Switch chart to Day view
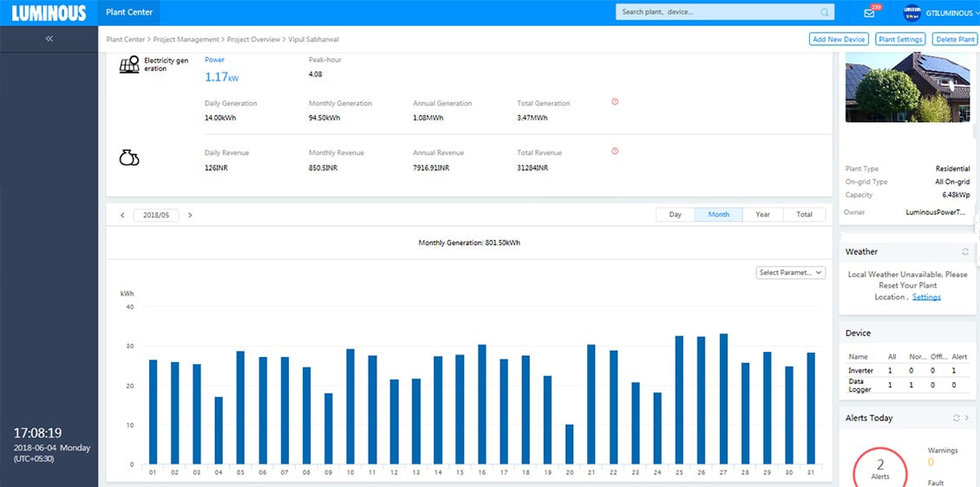The image size is (980, 487). click(676, 214)
